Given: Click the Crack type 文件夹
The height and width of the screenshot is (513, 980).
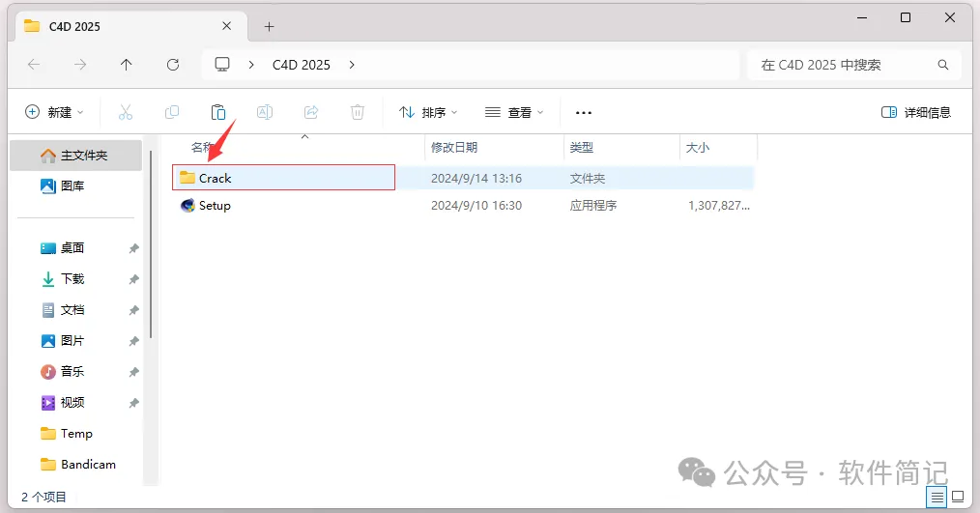Looking at the screenshot, I should [x=588, y=178].
